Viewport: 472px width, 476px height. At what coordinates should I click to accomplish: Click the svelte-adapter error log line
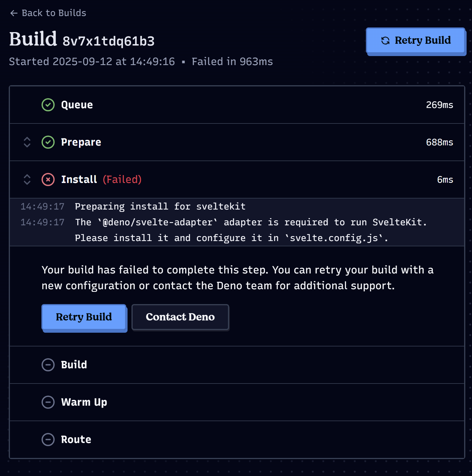pyautogui.click(x=251, y=230)
